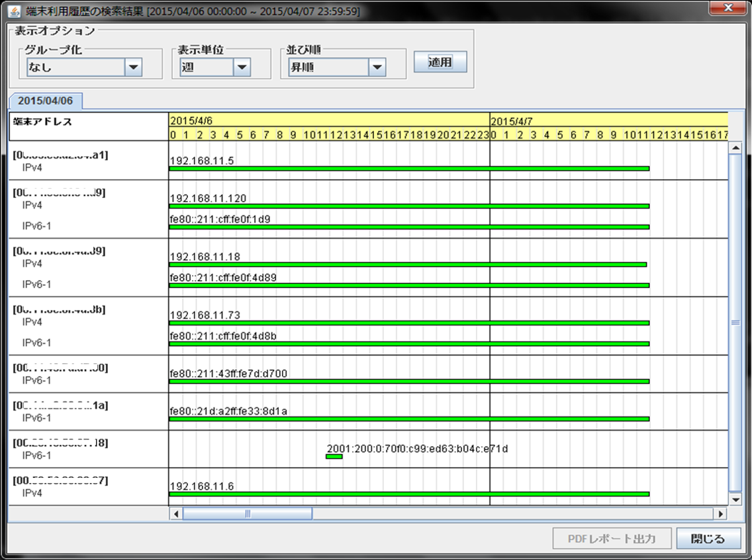Click the green bar for 192.168.11.5
Viewport: 752px width, 560px height.
[408, 169]
